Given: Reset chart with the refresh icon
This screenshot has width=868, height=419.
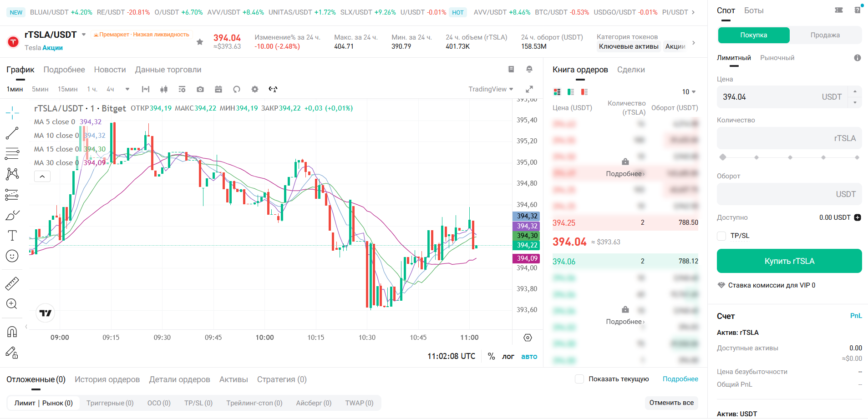Looking at the screenshot, I should coord(237,89).
